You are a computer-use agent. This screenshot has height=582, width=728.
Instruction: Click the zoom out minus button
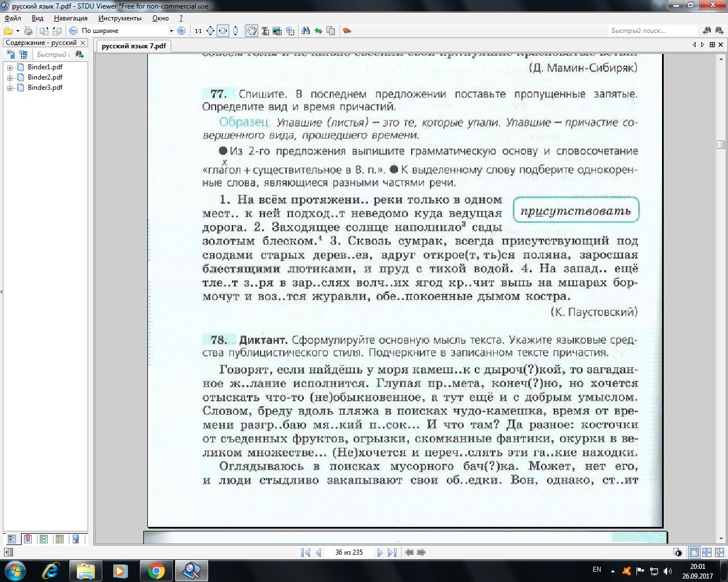click(x=73, y=31)
